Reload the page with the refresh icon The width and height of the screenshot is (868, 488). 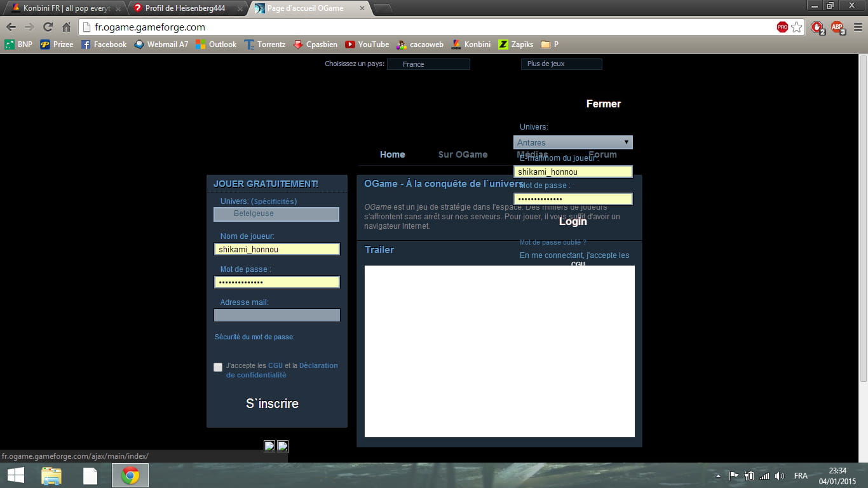coord(48,27)
